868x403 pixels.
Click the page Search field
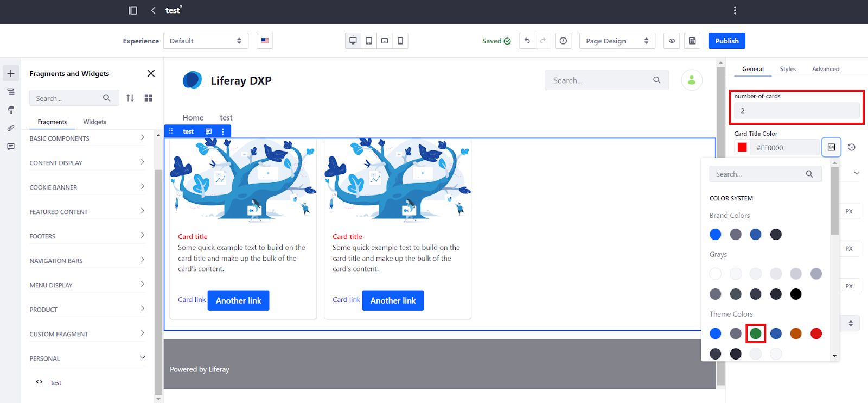pyautogui.click(x=607, y=80)
